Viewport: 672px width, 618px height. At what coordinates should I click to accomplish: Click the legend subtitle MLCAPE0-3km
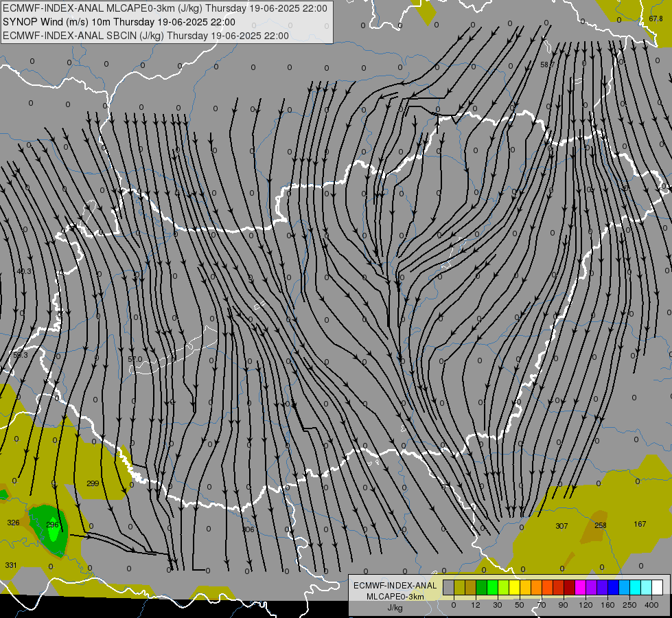(x=395, y=597)
